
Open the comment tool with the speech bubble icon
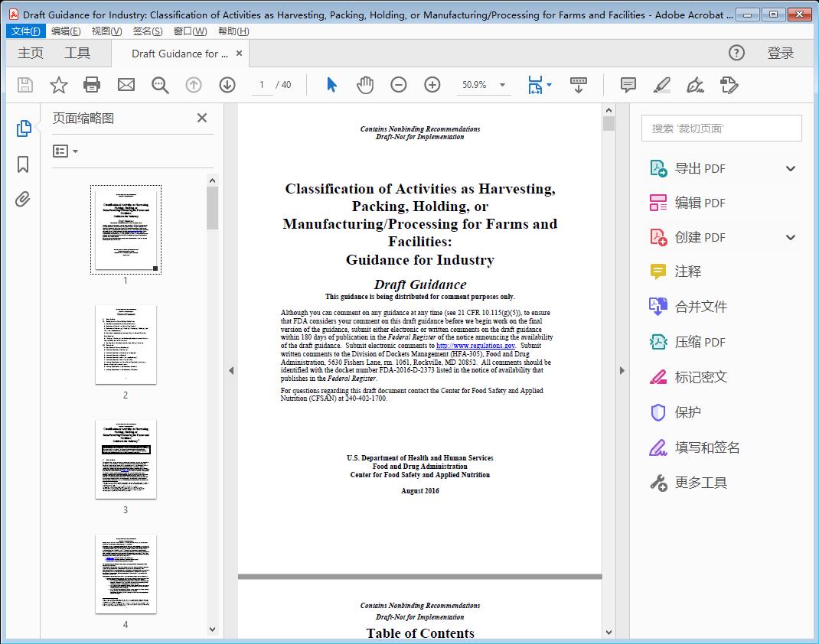(627, 85)
